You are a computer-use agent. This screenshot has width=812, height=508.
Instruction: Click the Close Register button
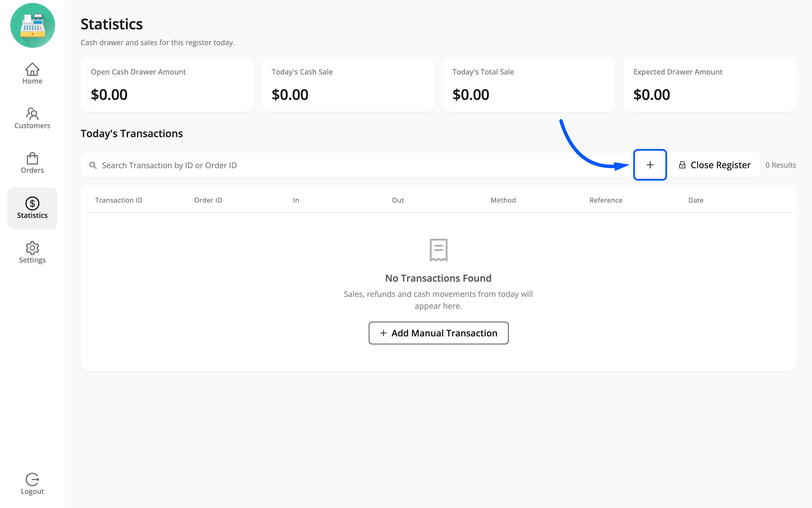click(715, 165)
